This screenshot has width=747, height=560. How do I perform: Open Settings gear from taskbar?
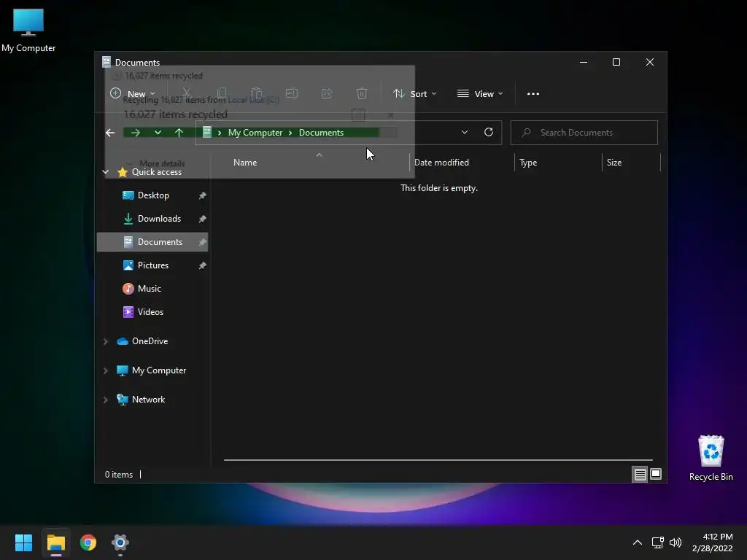(x=120, y=542)
